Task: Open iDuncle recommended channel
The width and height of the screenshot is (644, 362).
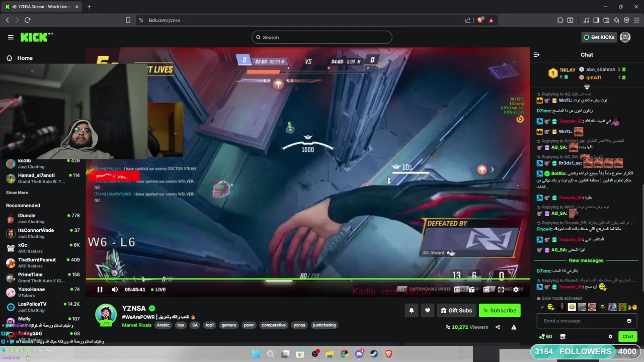Action: [43, 219]
